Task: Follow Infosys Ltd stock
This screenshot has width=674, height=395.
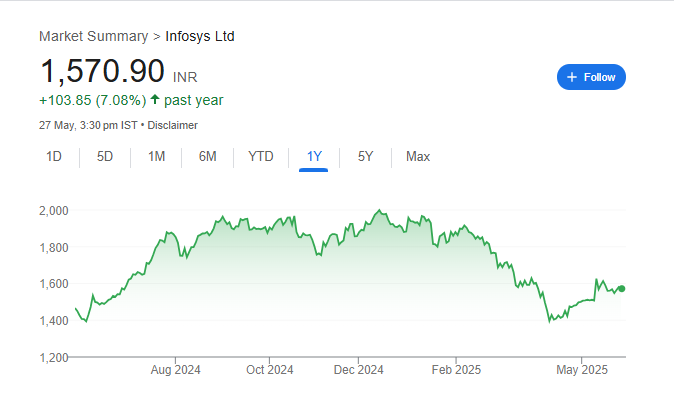Action: point(591,77)
